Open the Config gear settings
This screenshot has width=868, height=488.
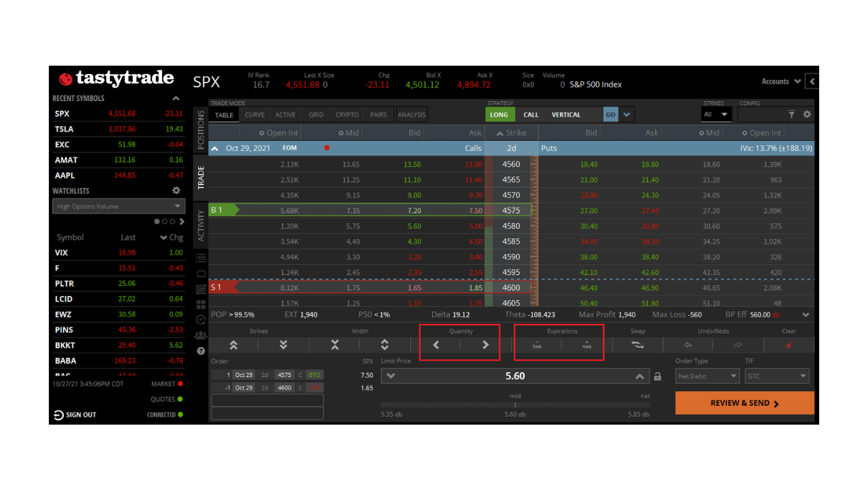[807, 115]
